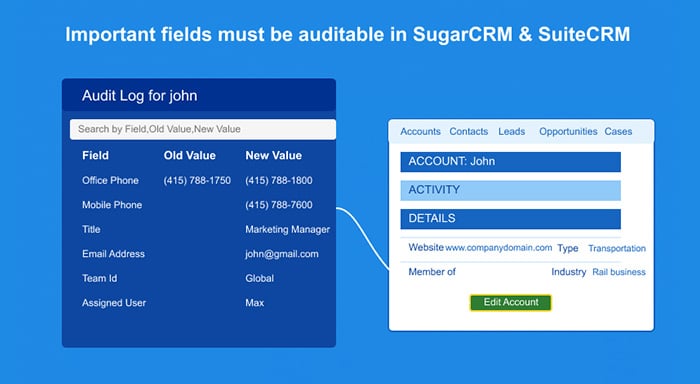The image size is (700, 384).
Task: Click the Type label in details
Action: [567, 248]
